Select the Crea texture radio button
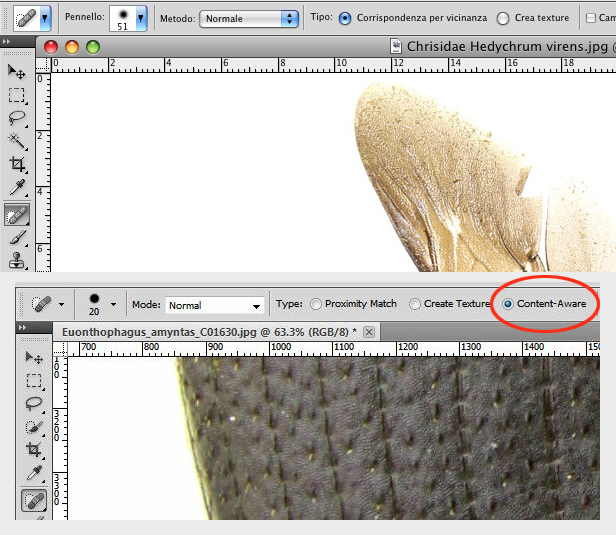 (x=503, y=18)
